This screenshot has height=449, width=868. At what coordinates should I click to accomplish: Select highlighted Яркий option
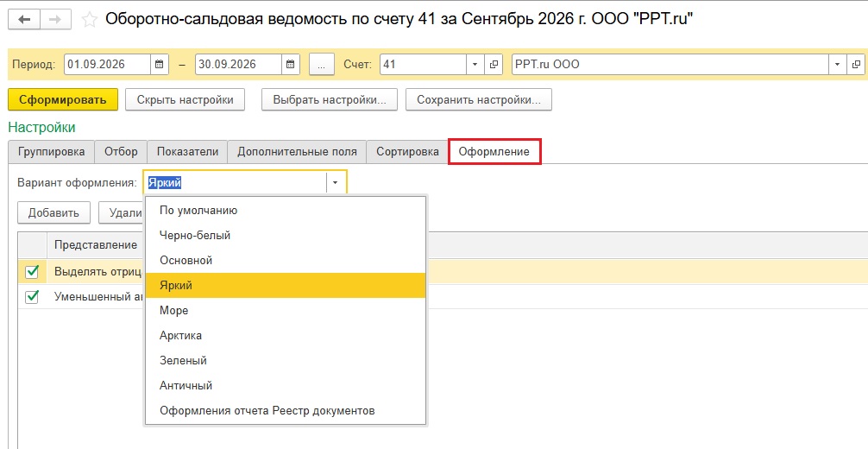286,286
